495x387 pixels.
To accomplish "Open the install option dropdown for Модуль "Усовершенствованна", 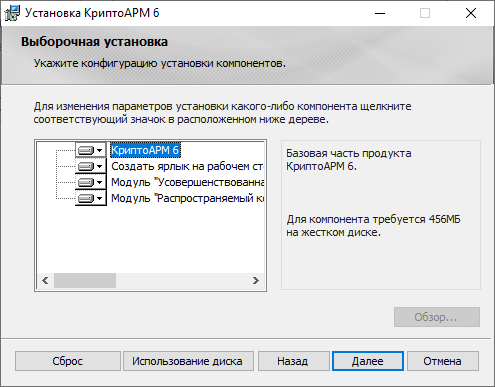I will [90, 182].
